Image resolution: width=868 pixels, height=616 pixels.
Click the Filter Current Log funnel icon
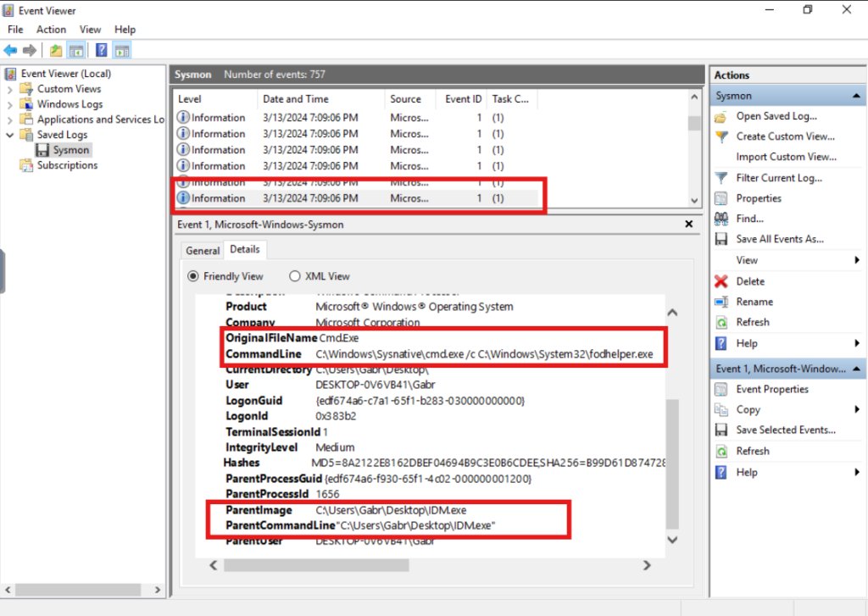(721, 178)
